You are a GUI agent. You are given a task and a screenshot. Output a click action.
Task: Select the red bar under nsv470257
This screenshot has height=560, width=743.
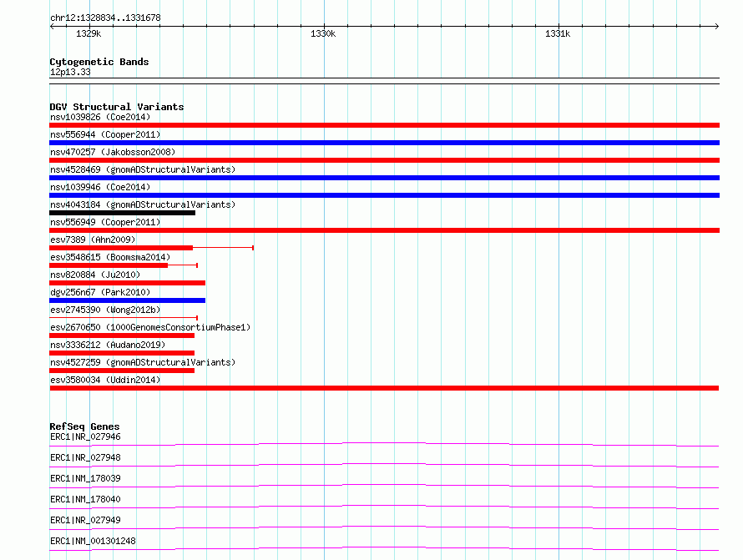pos(384,160)
